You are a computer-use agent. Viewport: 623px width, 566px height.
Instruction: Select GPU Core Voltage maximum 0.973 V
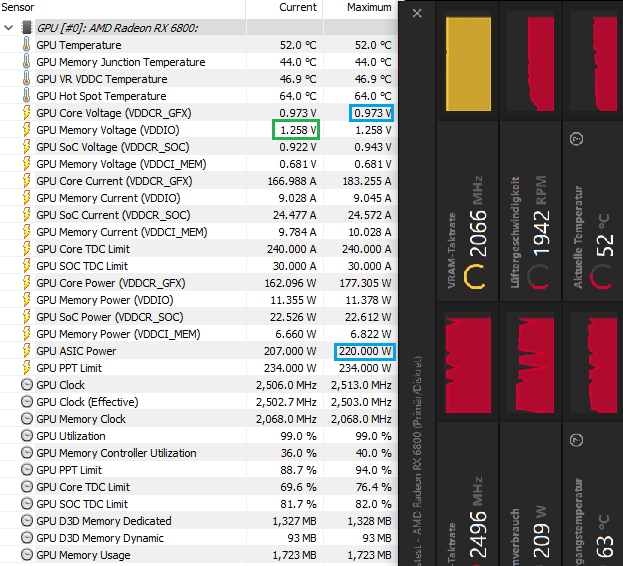click(373, 113)
